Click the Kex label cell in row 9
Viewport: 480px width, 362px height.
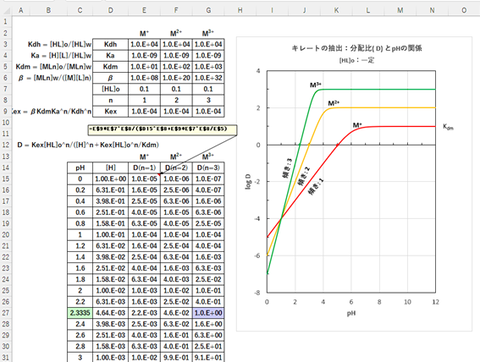(x=110, y=111)
